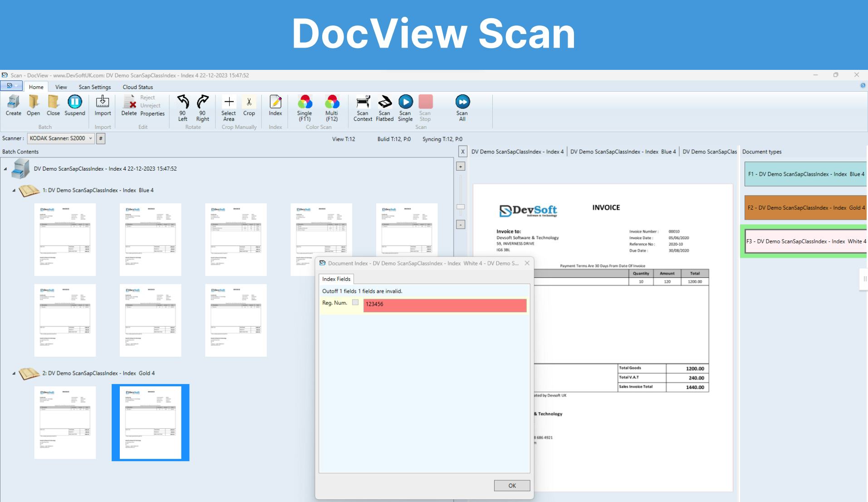Click the highlighted Gold 4 invoice thumbnail
Screen dimensions: 868x502
click(150, 422)
